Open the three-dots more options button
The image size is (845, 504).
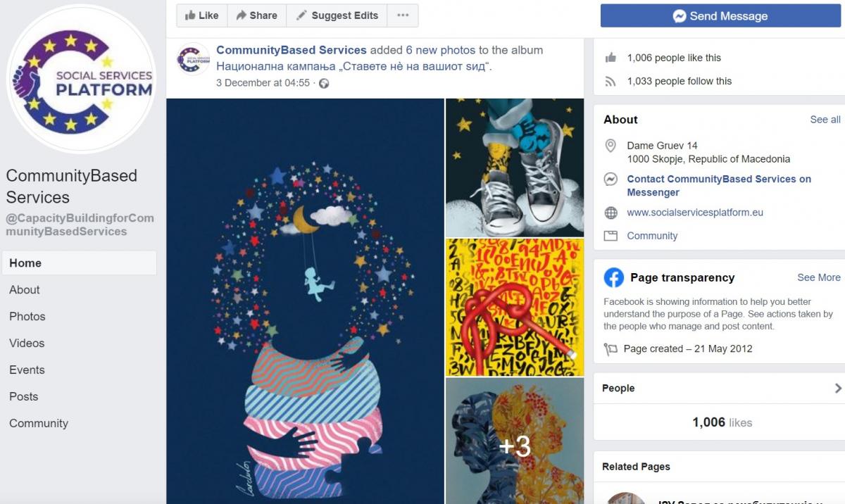(x=403, y=15)
